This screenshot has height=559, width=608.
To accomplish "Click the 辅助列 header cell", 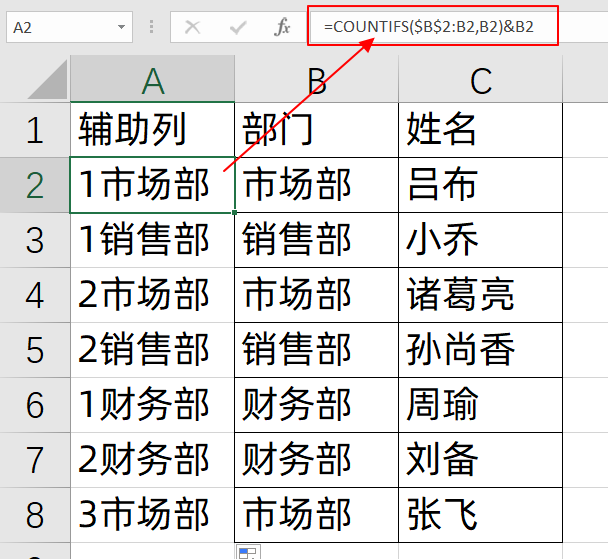I will click(x=152, y=130).
